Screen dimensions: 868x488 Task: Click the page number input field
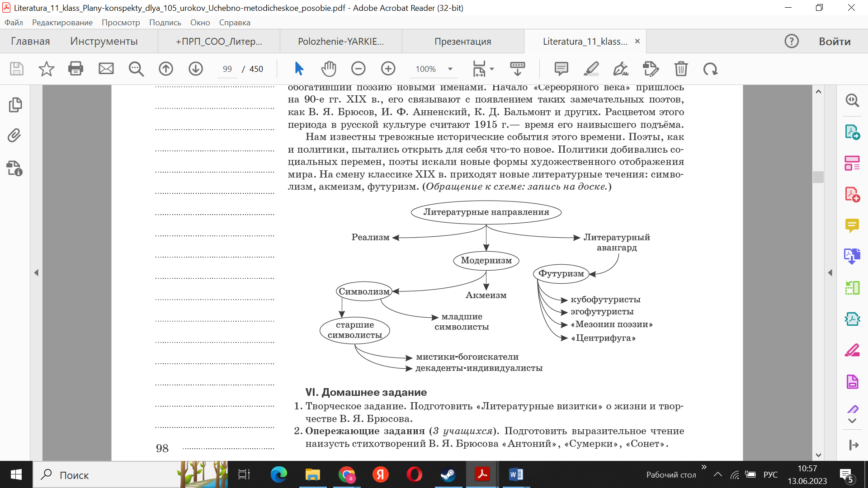tap(227, 69)
